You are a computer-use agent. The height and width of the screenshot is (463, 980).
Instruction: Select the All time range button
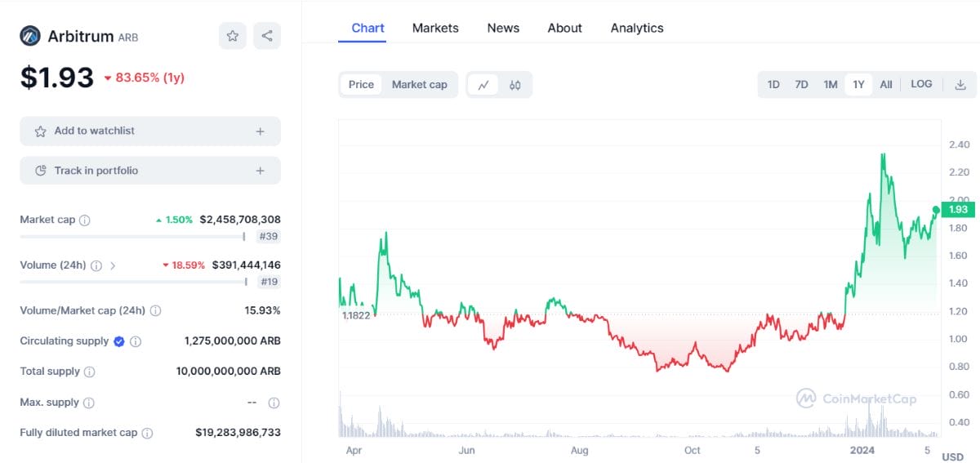coord(886,85)
